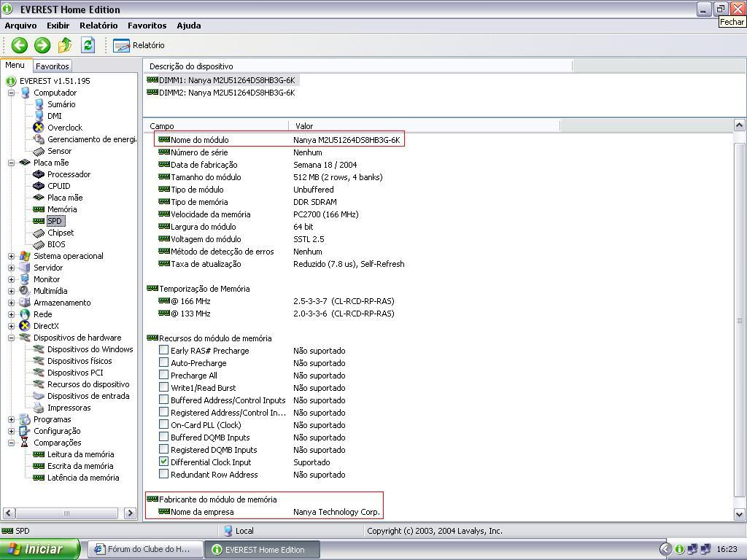This screenshot has width=747, height=560.
Task: Select the Processador chip icon
Action: click(x=39, y=174)
